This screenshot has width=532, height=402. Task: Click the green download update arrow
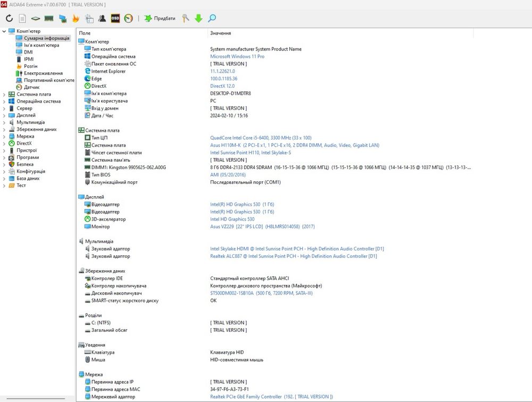(198, 18)
